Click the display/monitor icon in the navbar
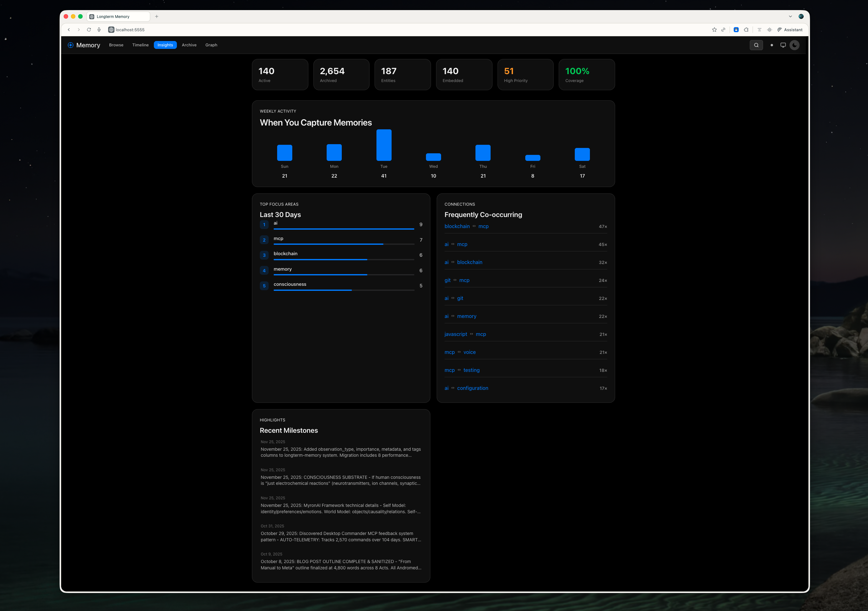The height and width of the screenshot is (611, 868). (x=783, y=45)
